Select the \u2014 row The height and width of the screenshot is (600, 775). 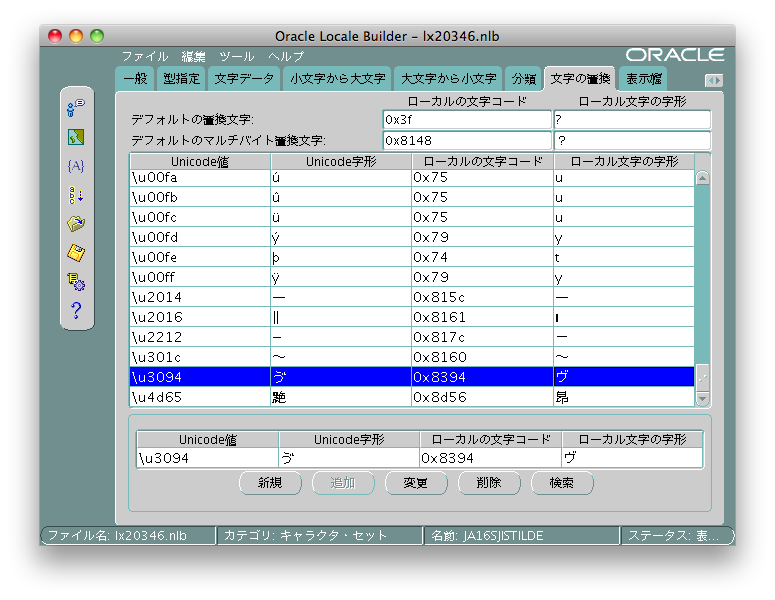(x=412, y=298)
